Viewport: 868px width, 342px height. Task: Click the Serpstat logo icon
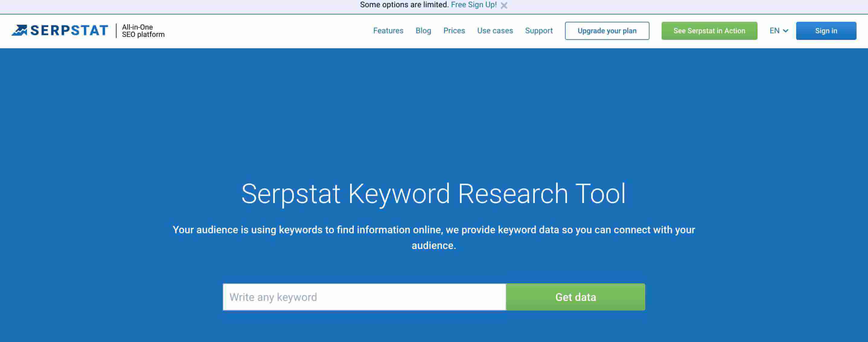point(19,30)
